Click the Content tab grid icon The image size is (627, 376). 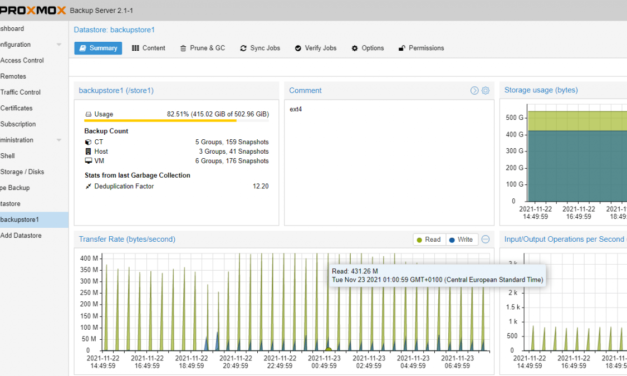point(136,48)
